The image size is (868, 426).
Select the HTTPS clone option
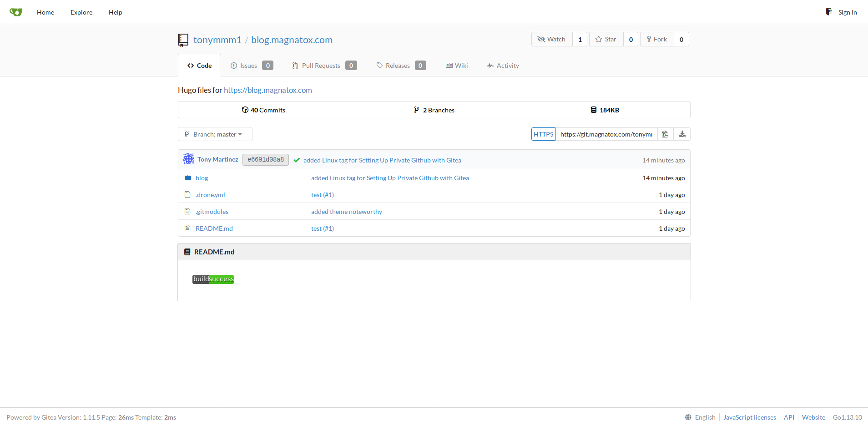click(x=544, y=134)
